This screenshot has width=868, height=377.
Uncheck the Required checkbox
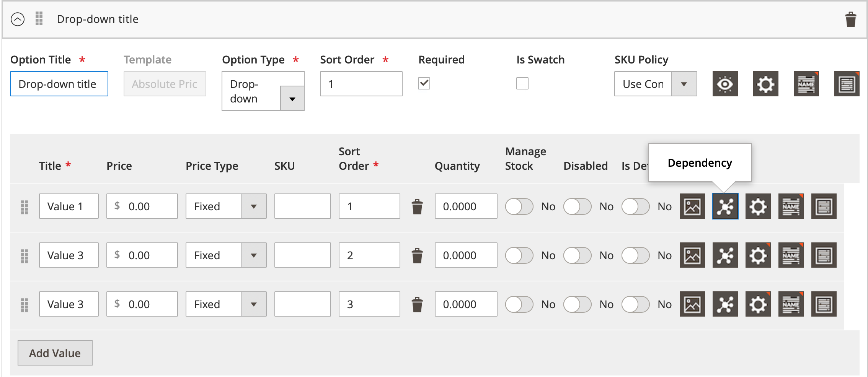click(424, 83)
